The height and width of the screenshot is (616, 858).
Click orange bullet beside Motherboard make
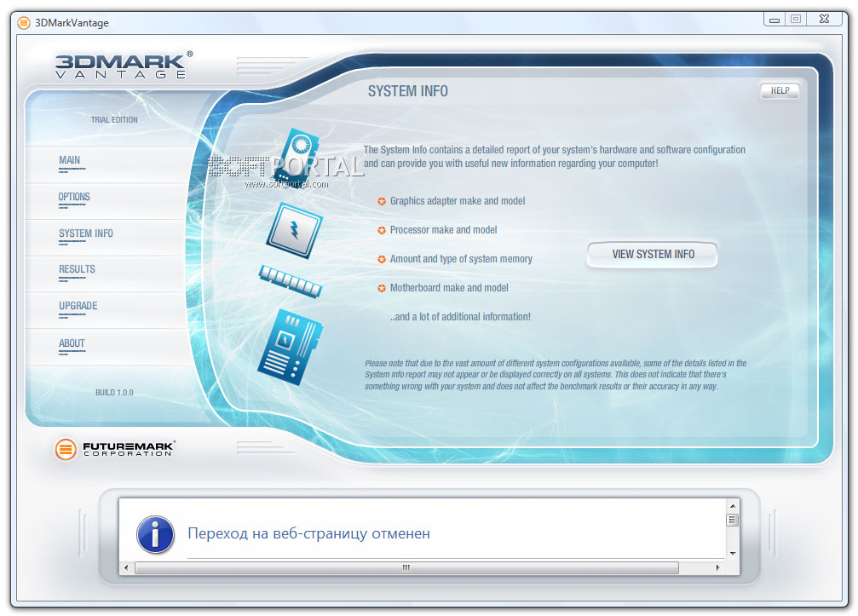(x=382, y=288)
